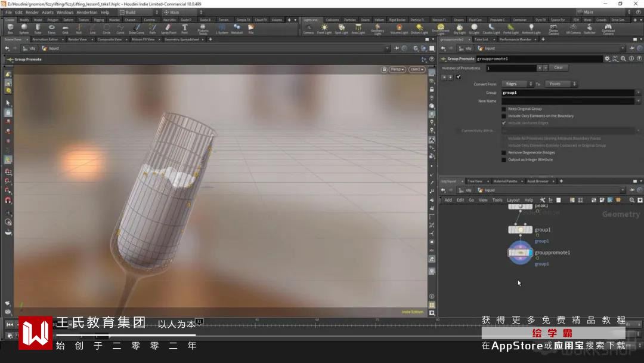Click the Metaball shelf tool
Image resolution: width=644 pixels, height=363 pixels.
pyautogui.click(x=237, y=28)
